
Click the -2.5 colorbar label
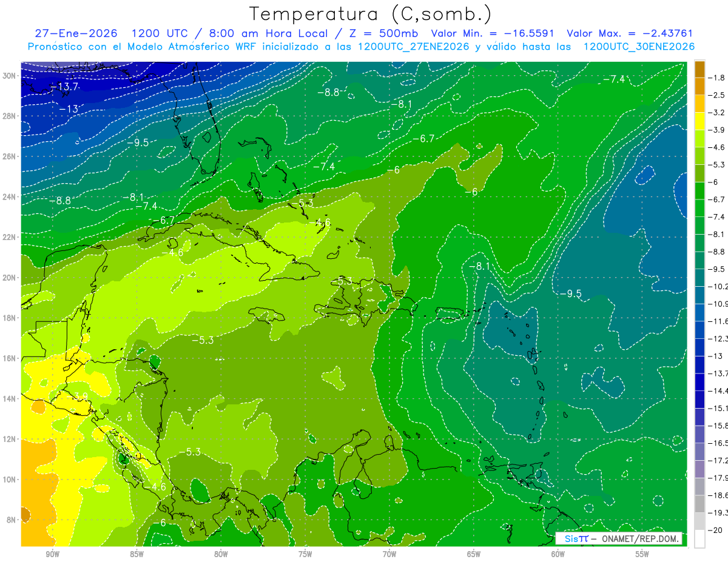point(716,95)
